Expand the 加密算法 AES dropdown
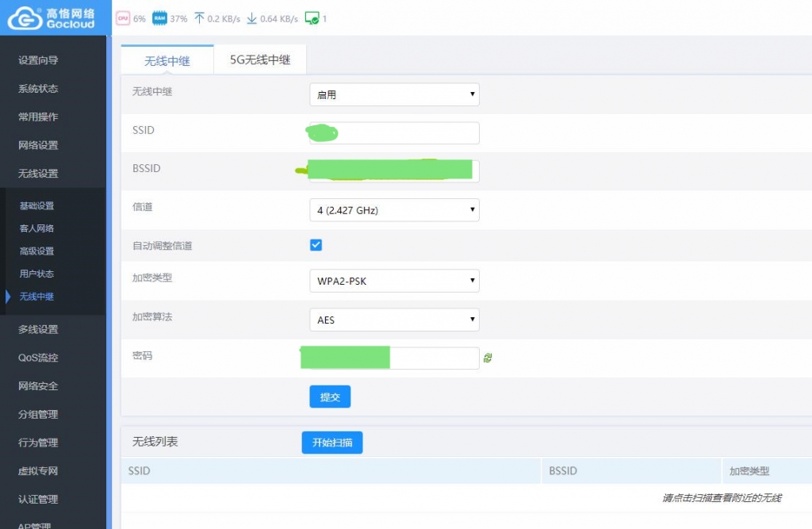Viewport: 812px width, 529px height. 394,320
